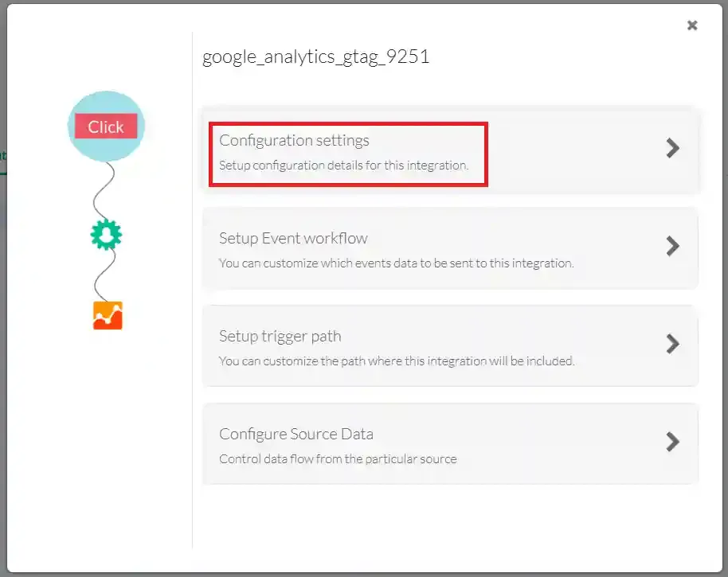Image resolution: width=728 pixels, height=577 pixels.
Task: Expand the Setup trigger path chevron
Action: [672, 344]
